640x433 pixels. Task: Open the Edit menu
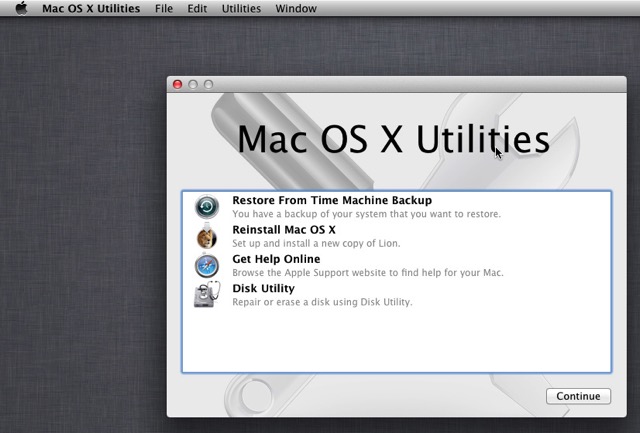pos(197,9)
